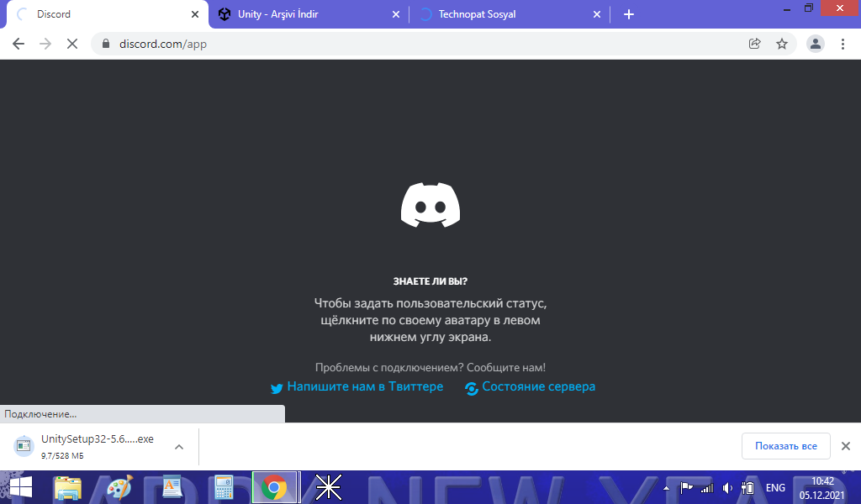This screenshot has width=861, height=504.
Task: Open Windows Start menu
Action: [21, 487]
